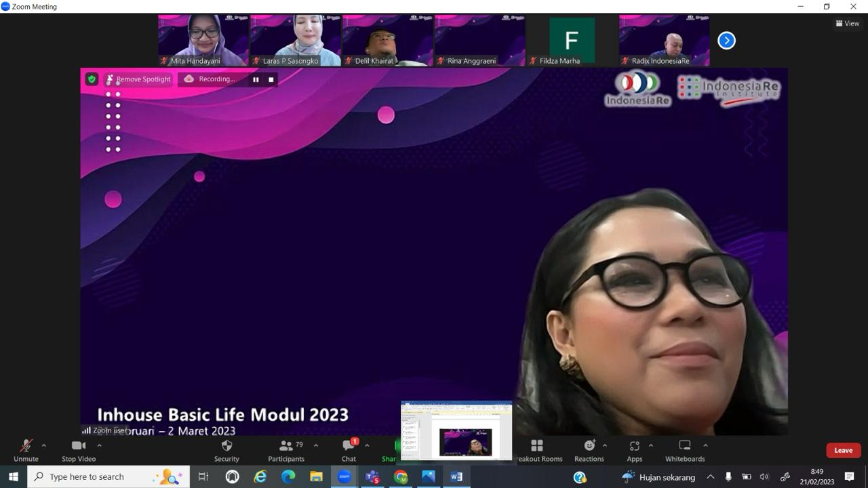The height and width of the screenshot is (488, 868).
Task: Open the Security shield icon
Action: tap(226, 446)
